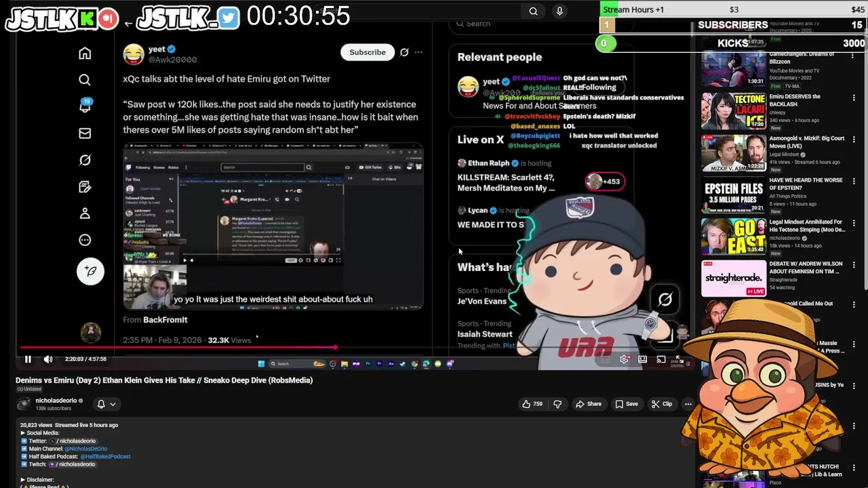Open Isaiah Stewart trending topic

[x=485, y=334]
